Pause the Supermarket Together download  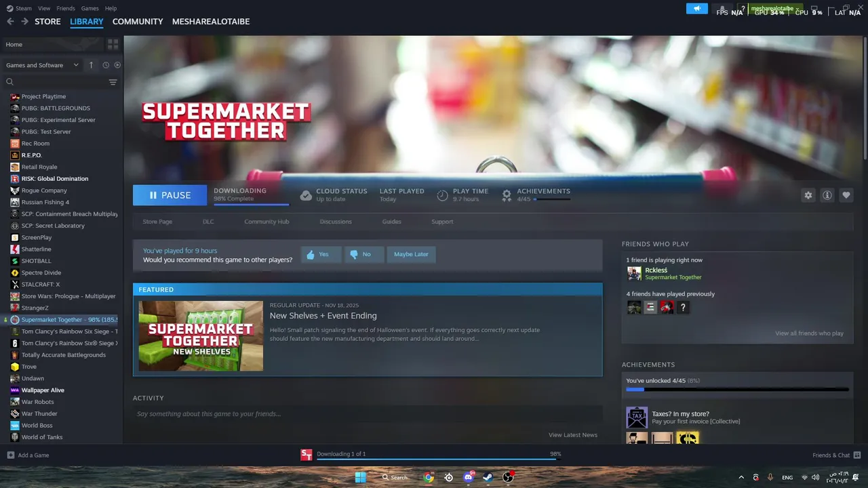[x=170, y=195]
